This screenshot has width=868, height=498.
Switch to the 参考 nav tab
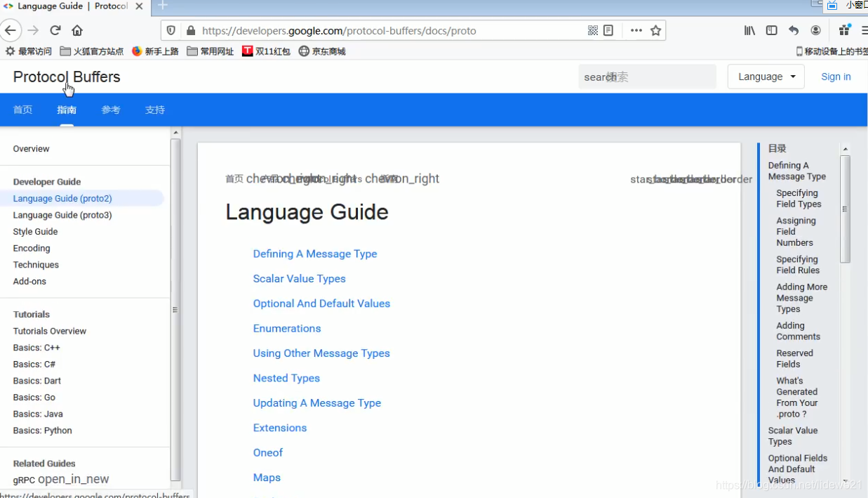(x=110, y=110)
